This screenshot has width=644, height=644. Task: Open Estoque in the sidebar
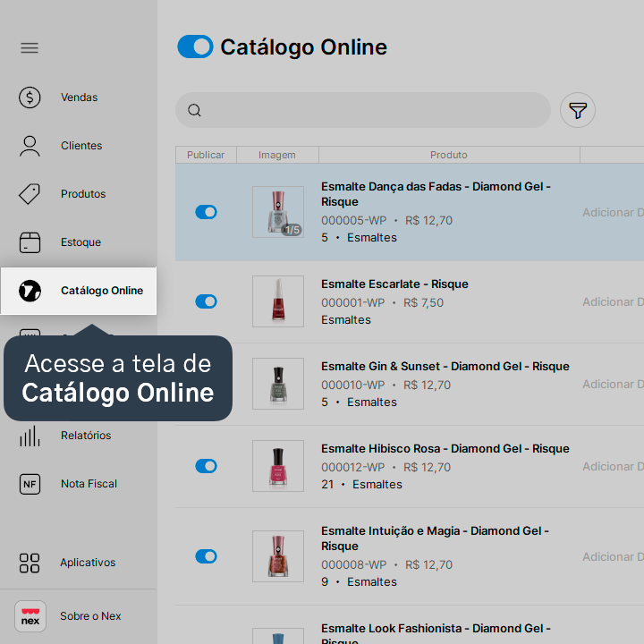(x=80, y=242)
